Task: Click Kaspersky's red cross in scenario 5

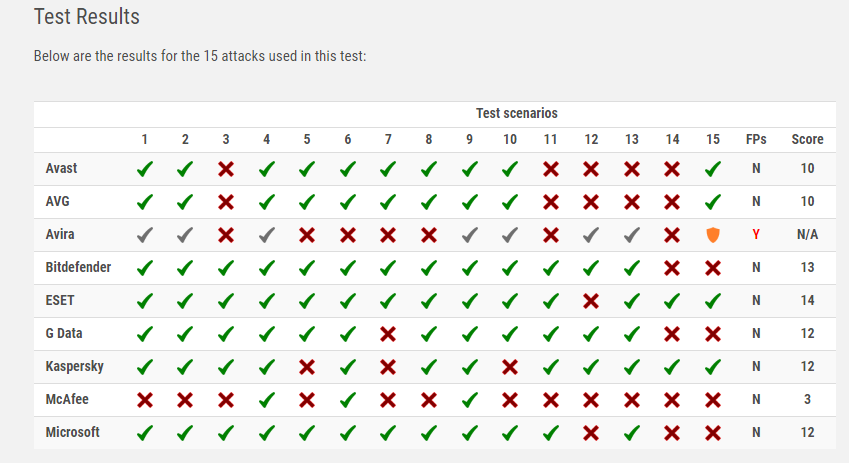Action: pyautogui.click(x=307, y=367)
